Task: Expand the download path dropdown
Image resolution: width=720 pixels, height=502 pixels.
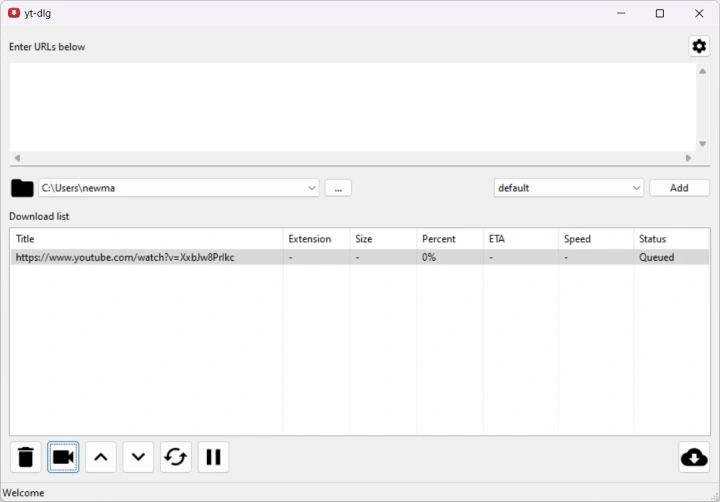Action: pyautogui.click(x=311, y=188)
